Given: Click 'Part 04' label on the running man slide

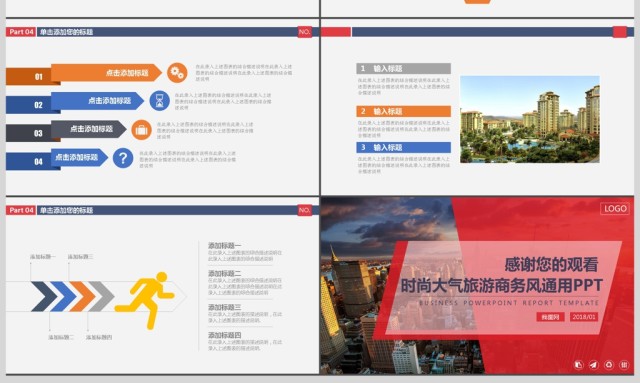Looking at the screenshot, I should tap(21, 210).
